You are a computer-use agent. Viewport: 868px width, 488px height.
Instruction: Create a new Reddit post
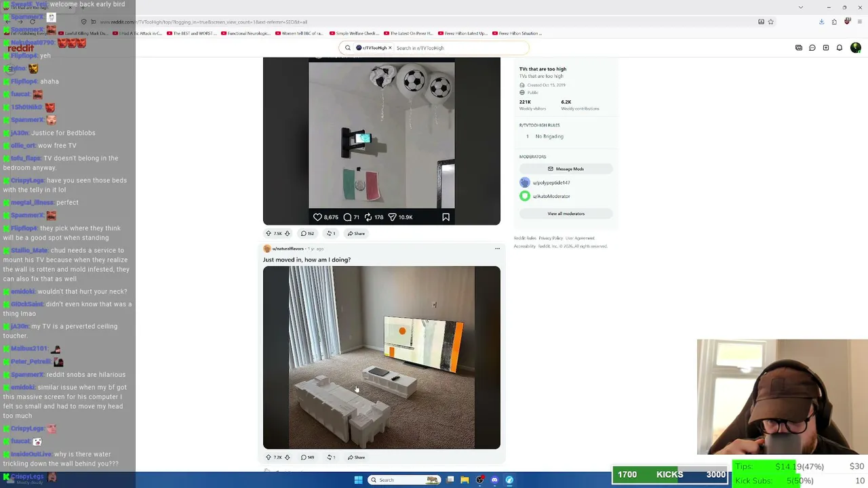tap(826, 48)
